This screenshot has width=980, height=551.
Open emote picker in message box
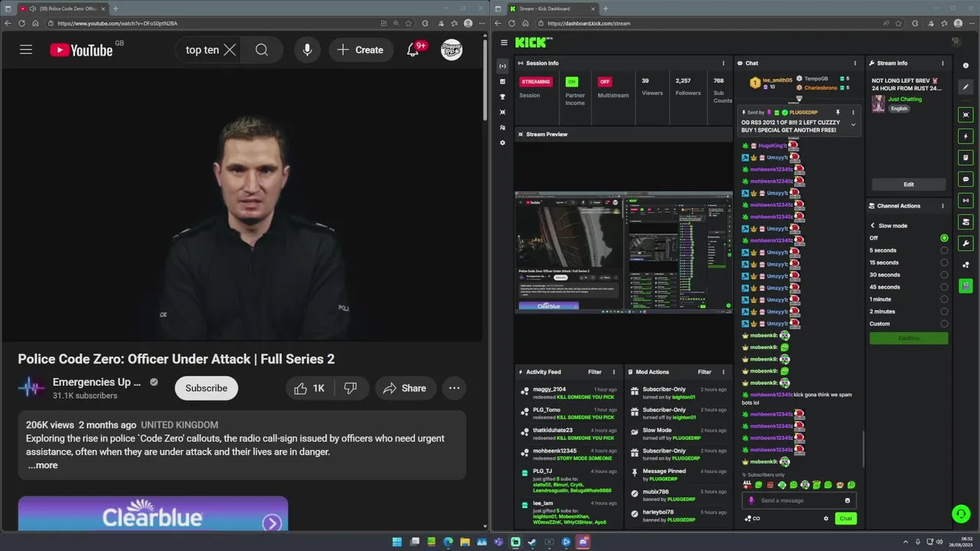(847, 500)
